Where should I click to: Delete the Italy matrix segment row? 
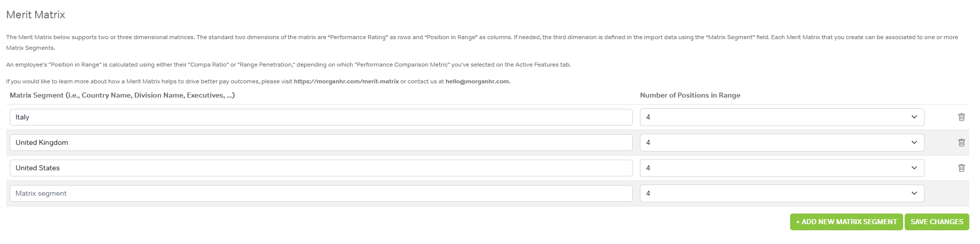[x=961, y=117]
